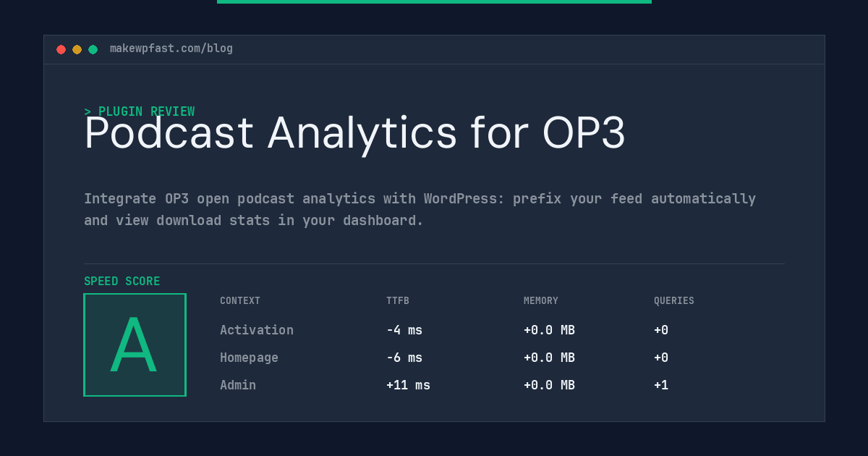Click the 'Podcast Analytics for OP3' title
868x456 pixels.
coord(354,133)
